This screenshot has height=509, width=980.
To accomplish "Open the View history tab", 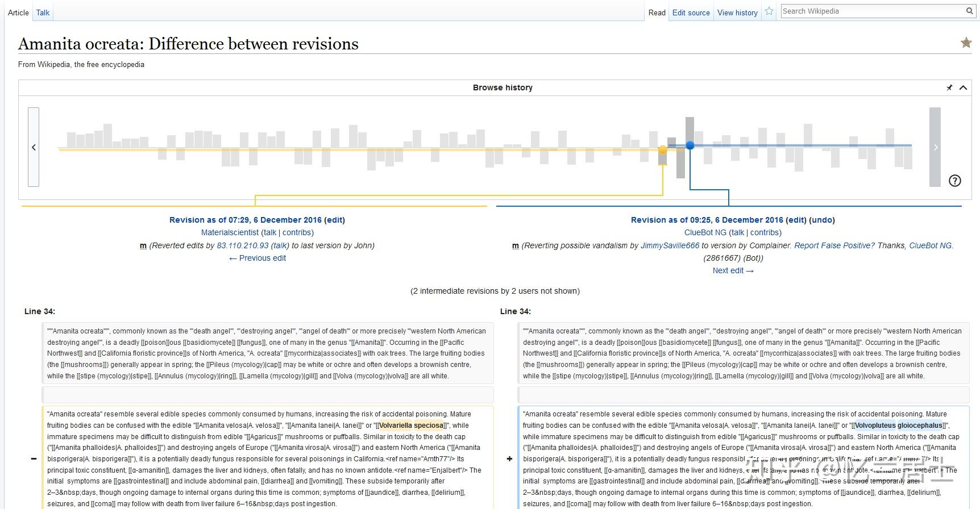I will 737,12.
